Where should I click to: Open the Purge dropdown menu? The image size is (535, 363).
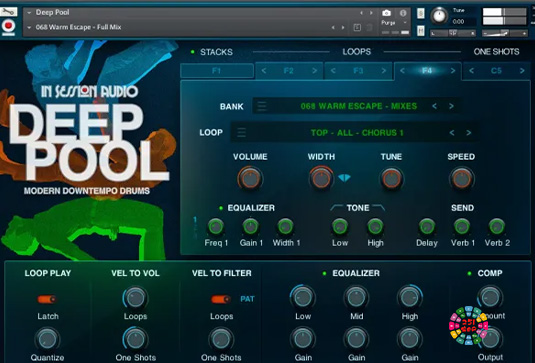394,23
